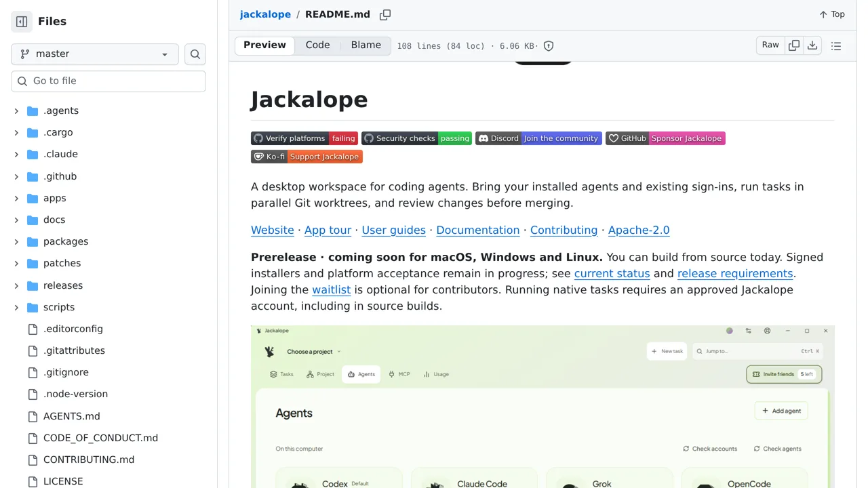Switch to the Blame tab
Image resolution: width=868 pixels, height=488 pixels.
366,45
